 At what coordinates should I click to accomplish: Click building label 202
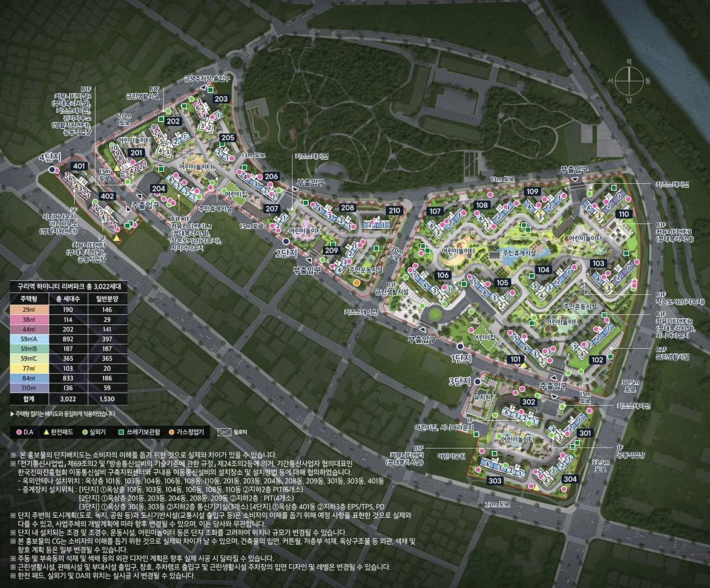click(x=173, y=122)
